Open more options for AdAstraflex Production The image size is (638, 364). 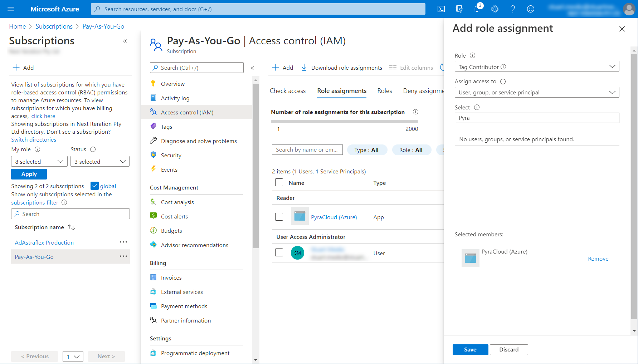pyautogui.click(x=123, y=242)
